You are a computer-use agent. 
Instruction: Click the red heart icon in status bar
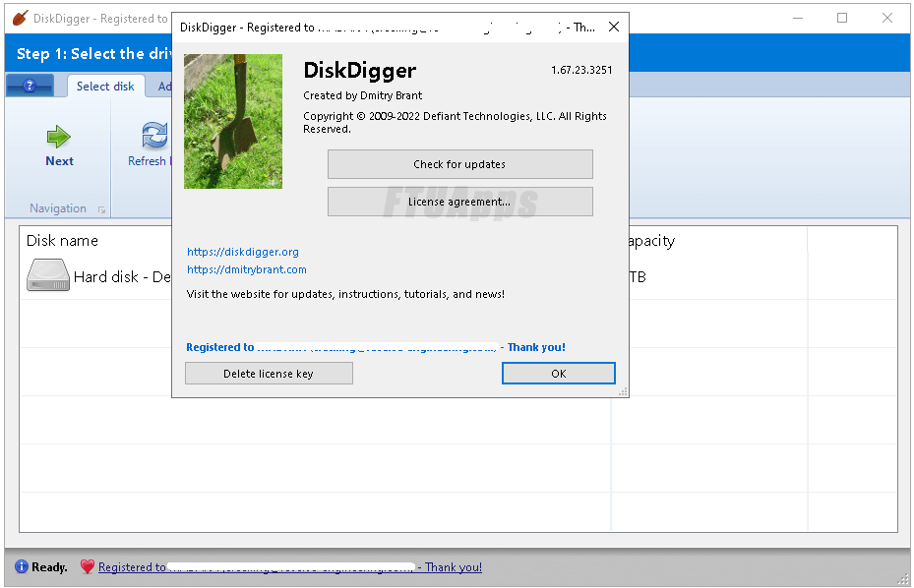pyautogui.click(x=88, y=566)
